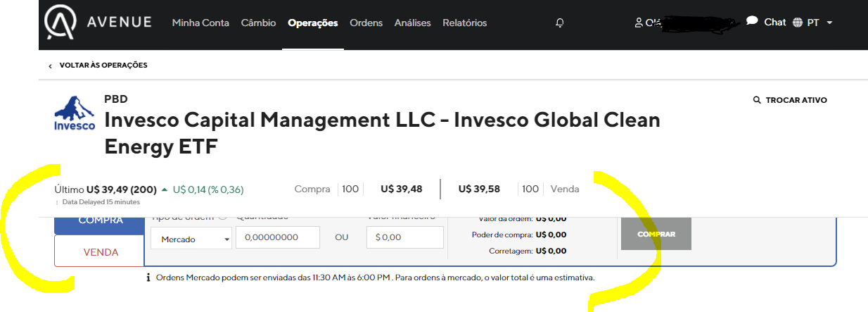The width and height of the screenshot is (868, 312).
Task: Click the Poder de compra value
Action: pyautogui.click(x=551, y=235)
